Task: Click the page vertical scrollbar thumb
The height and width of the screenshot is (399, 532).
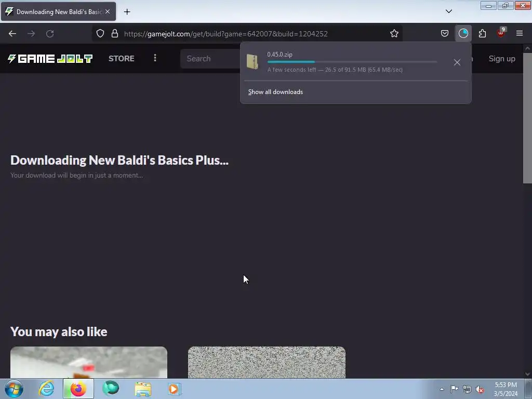Action: [x=527, y=118]
